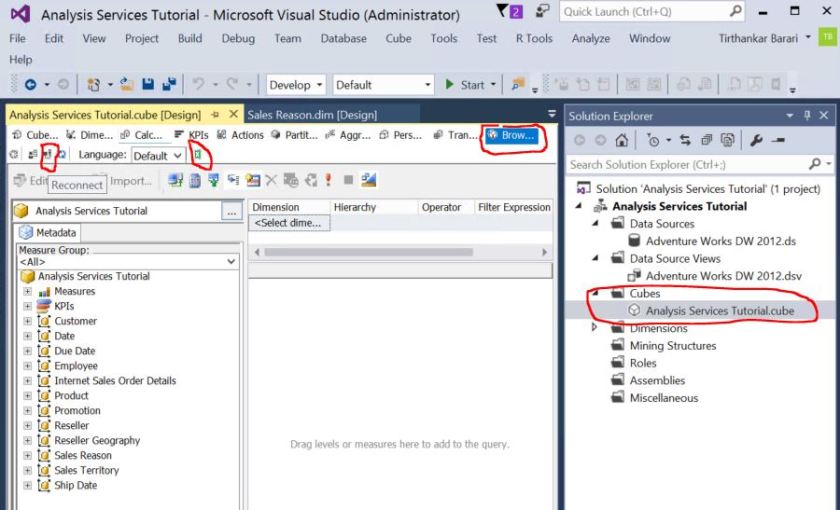Image resolution: width=840 pixels, height=510 pixels.
Task: Open the KPIs designer tab
Action: pyautogui.click(x=192, y=135)
